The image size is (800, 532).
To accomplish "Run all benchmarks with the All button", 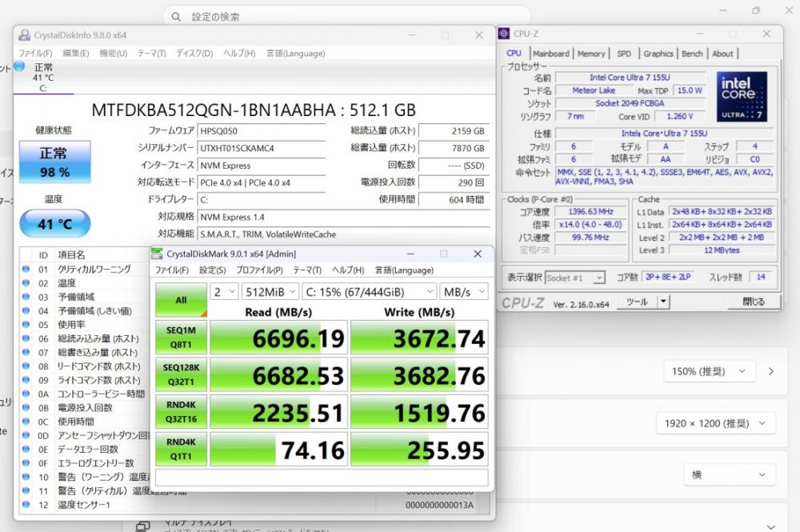I will (181, 300).
